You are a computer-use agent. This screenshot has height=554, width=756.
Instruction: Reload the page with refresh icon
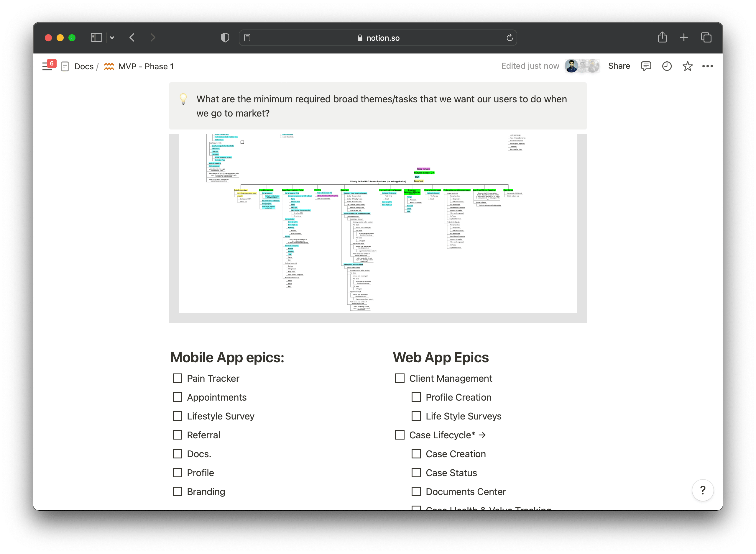[510, 37]
